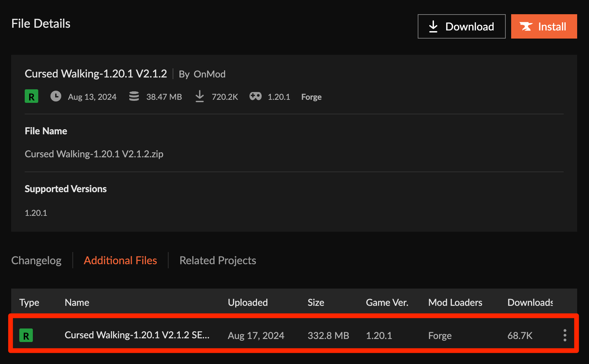This screenshot has width=589, height=364.
Task: Click the 1.20.1 value under Supported Versions
Action: (x=36, y=213)
